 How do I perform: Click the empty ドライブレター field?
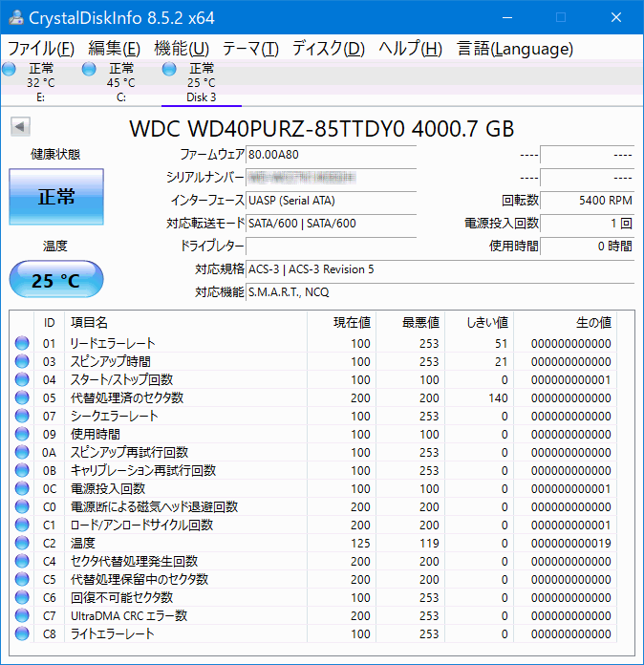[x=331, y=247]
